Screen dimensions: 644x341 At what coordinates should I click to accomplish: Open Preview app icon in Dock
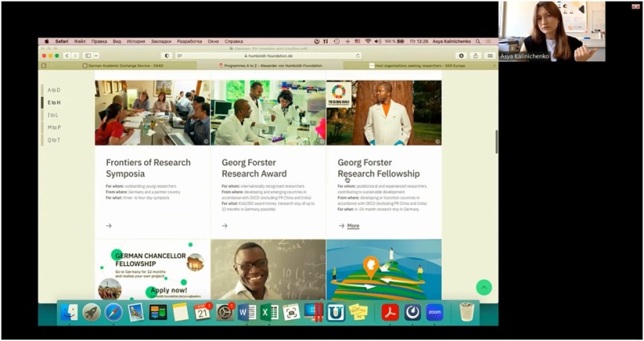135,313
